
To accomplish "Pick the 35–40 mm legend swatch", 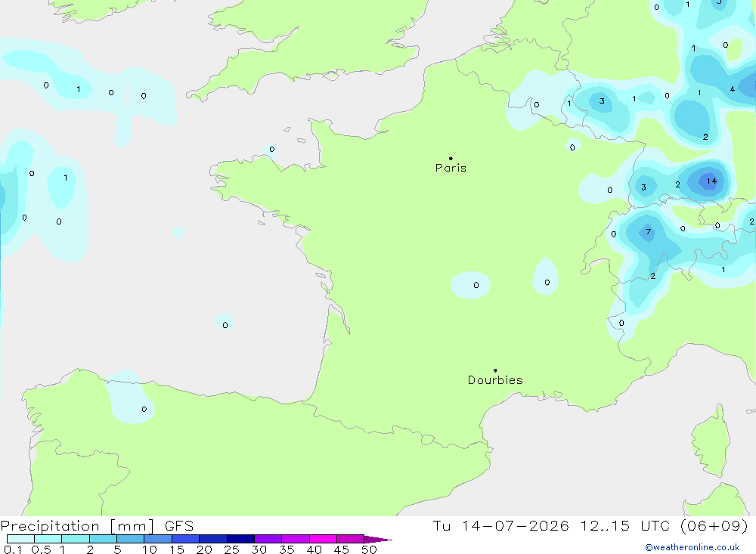I will click(x=296, y=539).
